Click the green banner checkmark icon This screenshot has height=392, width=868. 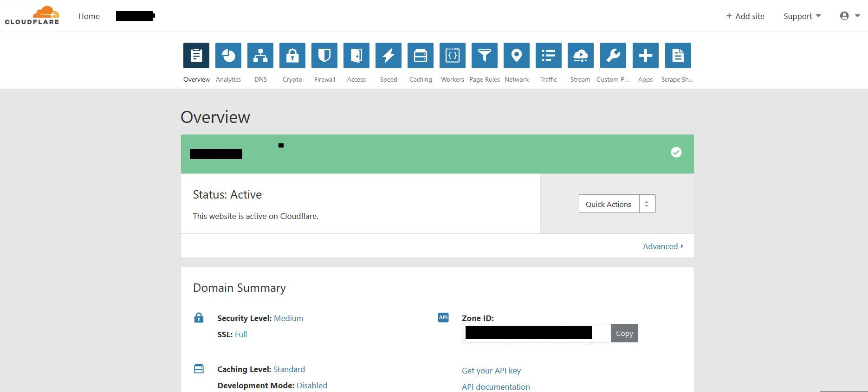click(x=676, y=152)
